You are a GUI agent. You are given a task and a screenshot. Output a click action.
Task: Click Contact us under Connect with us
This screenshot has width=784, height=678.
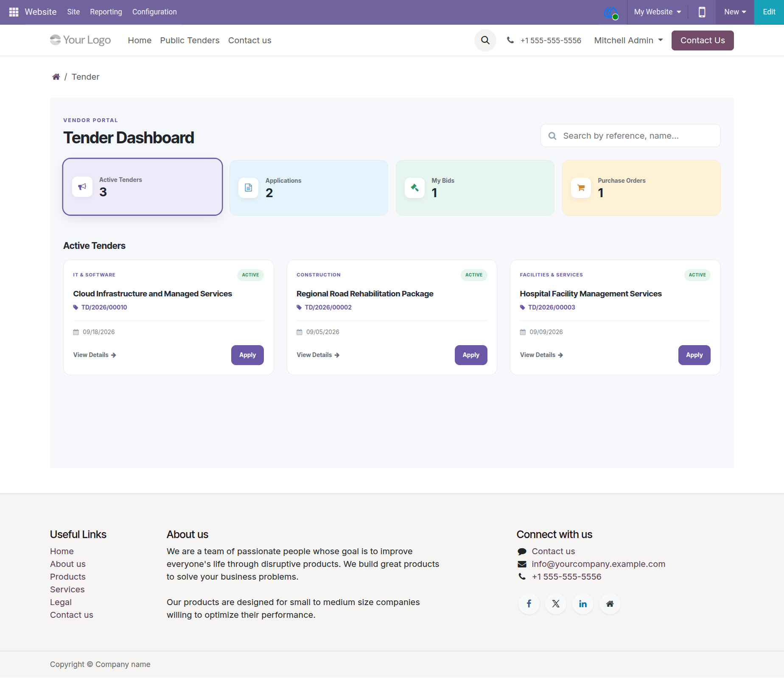553,551
